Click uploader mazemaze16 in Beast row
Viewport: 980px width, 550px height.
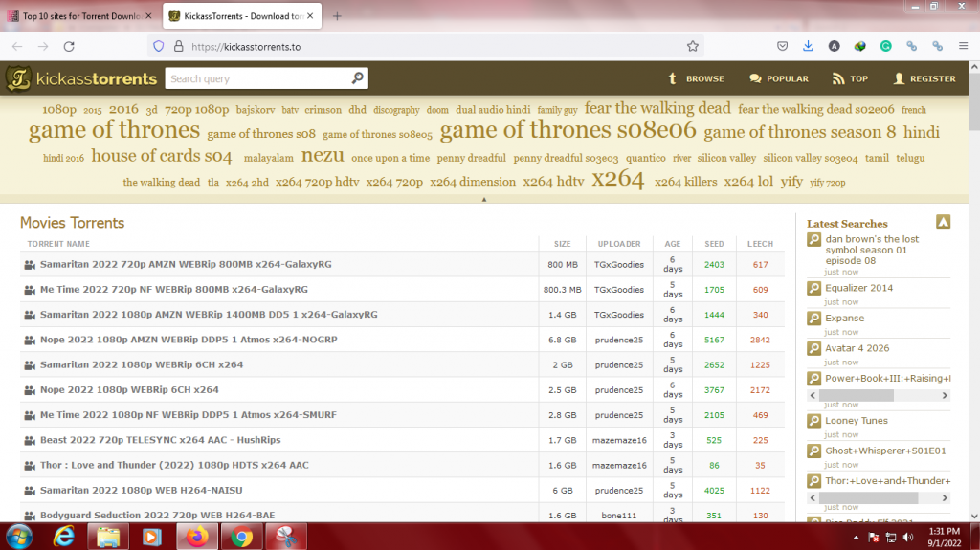coord(619,440)
